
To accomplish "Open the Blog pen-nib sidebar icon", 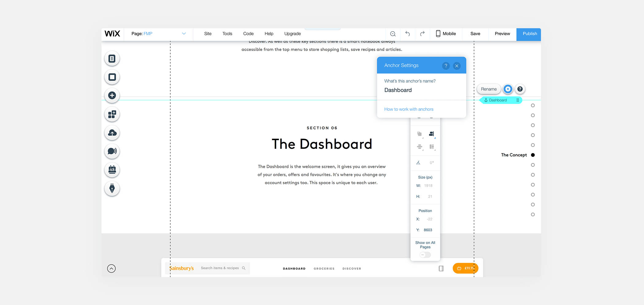I will coord(112,188).
